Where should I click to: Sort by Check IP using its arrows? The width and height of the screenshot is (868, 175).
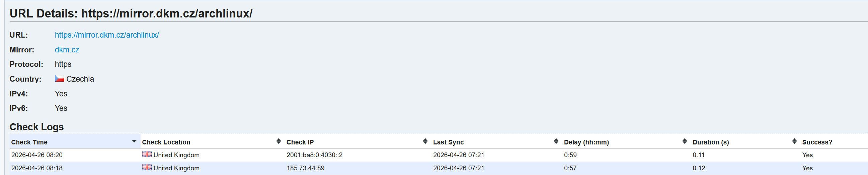point(425,141)
